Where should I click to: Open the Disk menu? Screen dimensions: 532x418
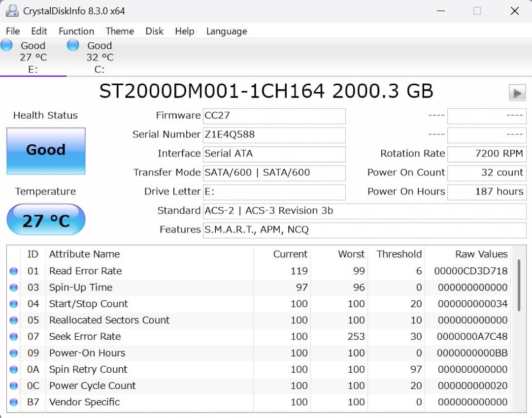click(154, 31)
